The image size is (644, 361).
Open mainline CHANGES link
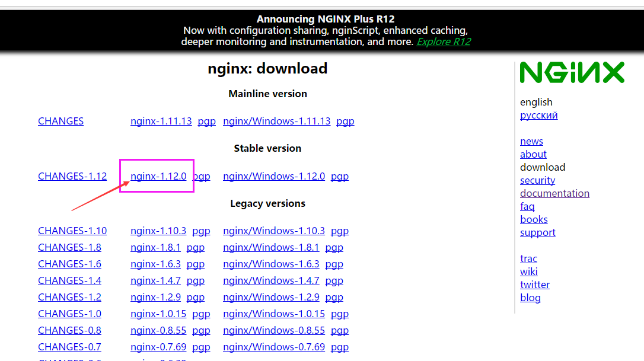(61, 121)
